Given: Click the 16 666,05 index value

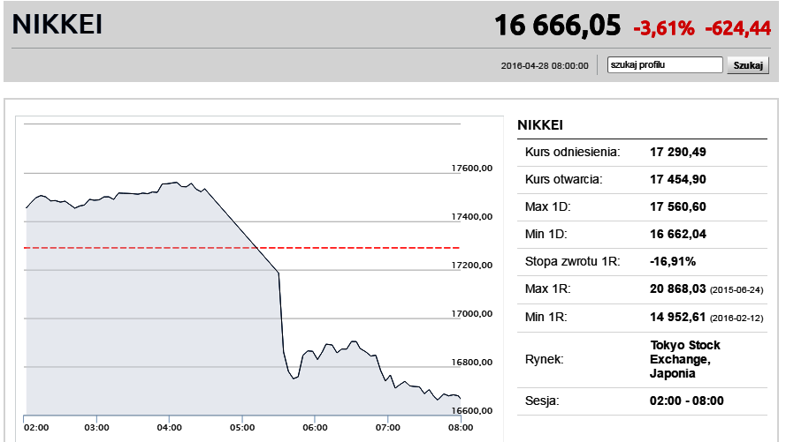Looking at the screenshot, I should (557, 25).
